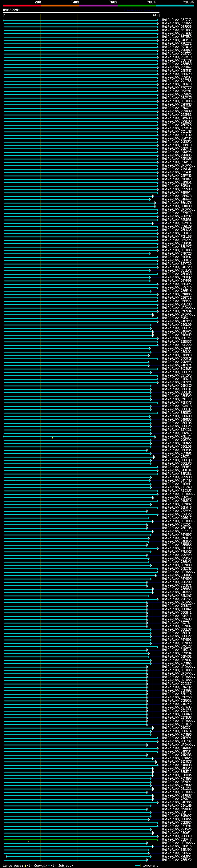Image resolution: width=197 pixels, height=868 pixels.
Task: Select the UniRef100_Q3SC85 label
Action: point(176,77)
